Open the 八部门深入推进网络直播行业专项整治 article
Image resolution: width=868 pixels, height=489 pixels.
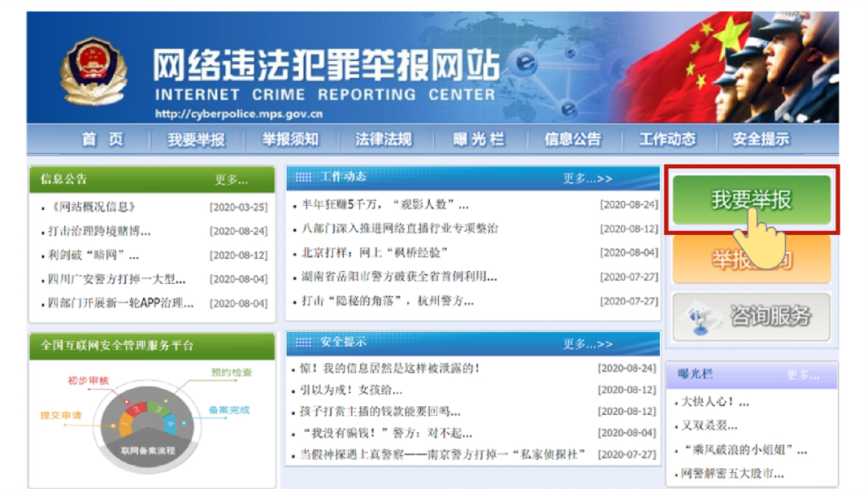[x=399, y=228]
